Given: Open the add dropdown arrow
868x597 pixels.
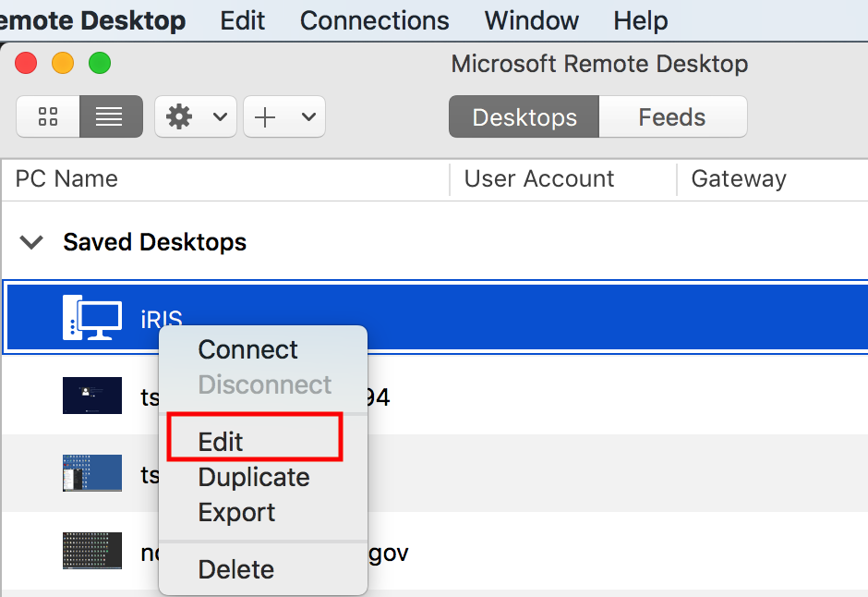Looking at the screenshot, I should (x=309, y=116).
